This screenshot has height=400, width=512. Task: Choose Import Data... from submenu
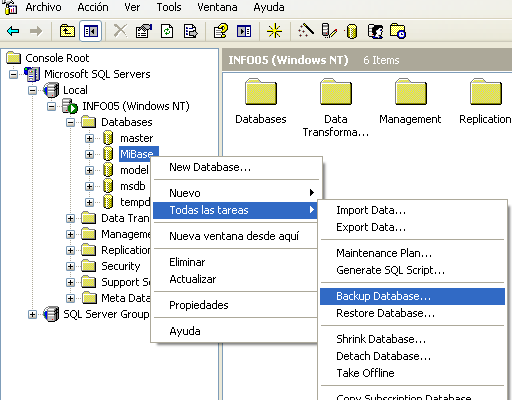(x=412, y=210)
